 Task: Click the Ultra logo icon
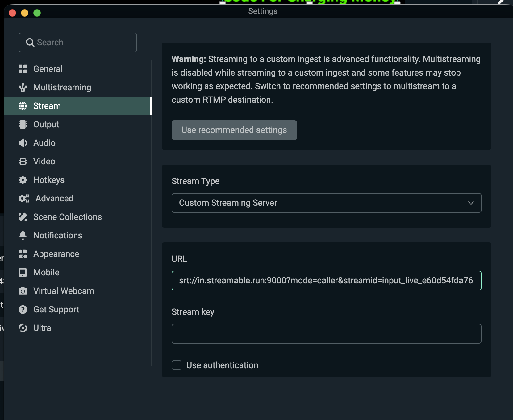(x=23, y=328)
